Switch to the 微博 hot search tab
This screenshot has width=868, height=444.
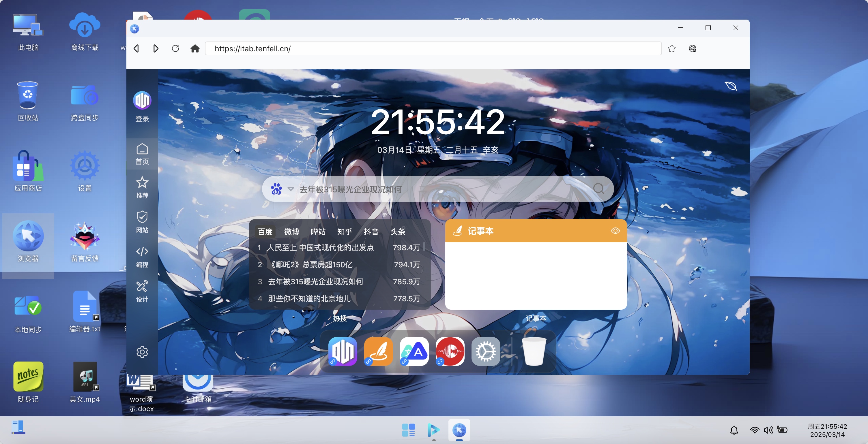[x=291, y=232]
